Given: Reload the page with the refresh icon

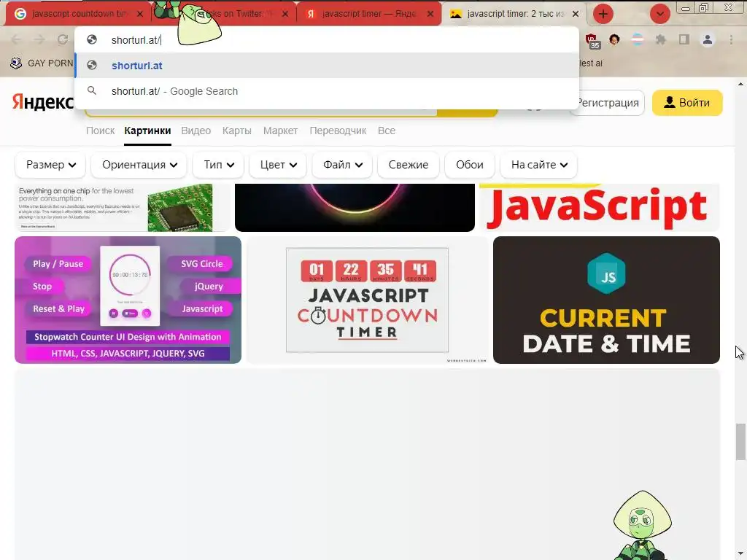Looking at the screenshot, I should (63, 39).
